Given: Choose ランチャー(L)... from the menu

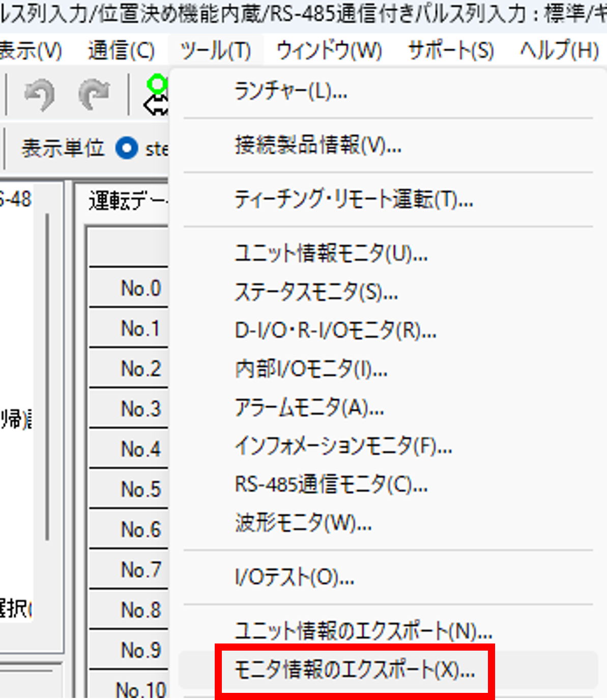Looking at the screenshot, I should pos(388,92).
